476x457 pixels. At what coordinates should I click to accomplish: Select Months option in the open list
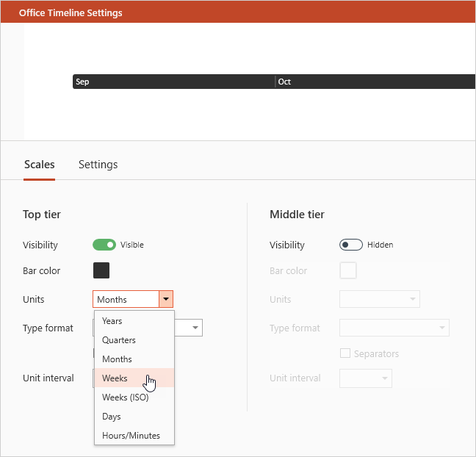click(x=118, y=359)
